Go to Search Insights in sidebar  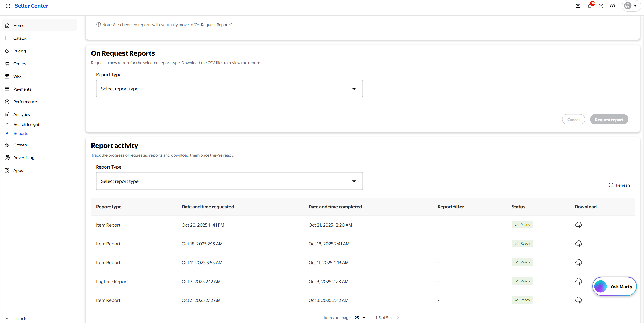pyautogui.click(x=27, y=124)
